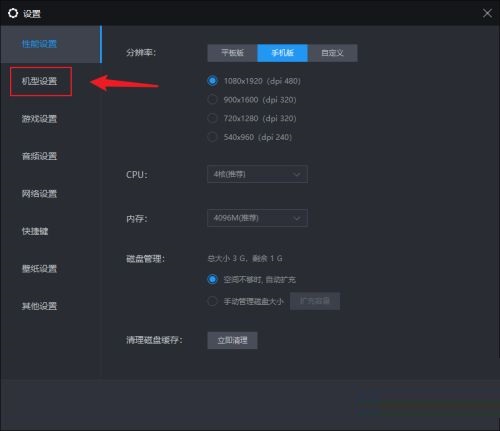Choose the 手机版 resolution mode
The image size is (500, 431).
pyautogui.click(x=282, y=53)
